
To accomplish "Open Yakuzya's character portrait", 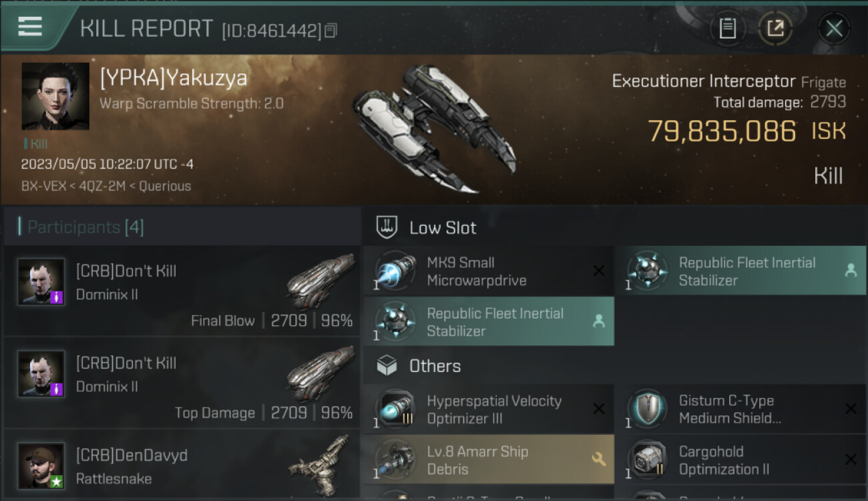I will point(55,96).
